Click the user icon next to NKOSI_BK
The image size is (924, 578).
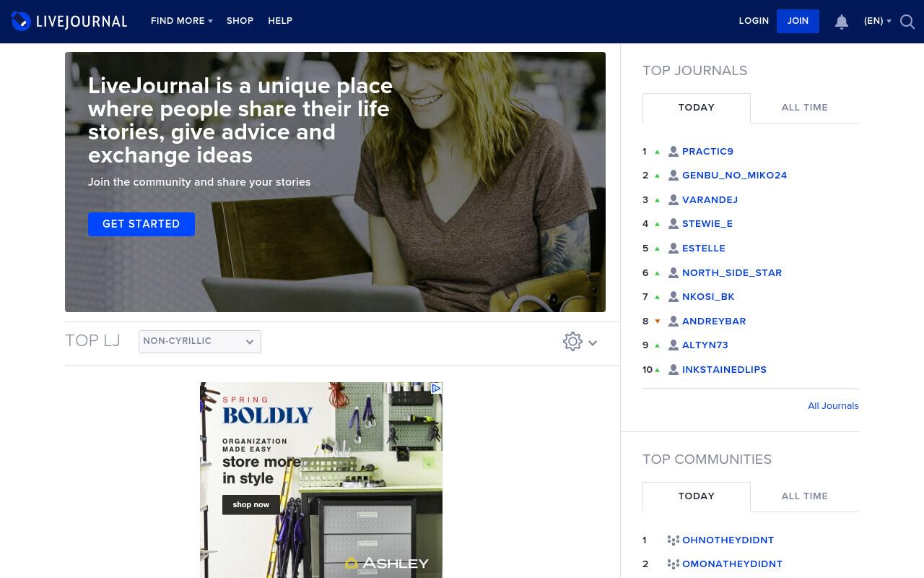[674, 297]
